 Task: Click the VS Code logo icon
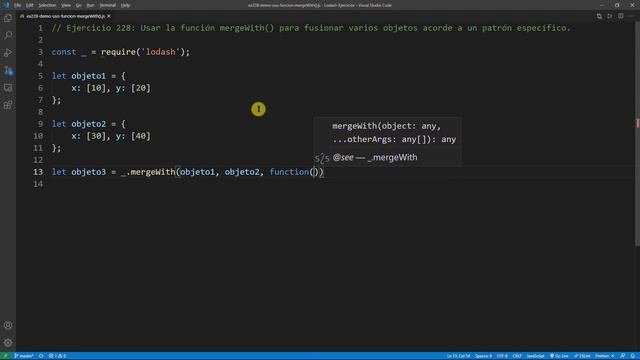(6, 5)
